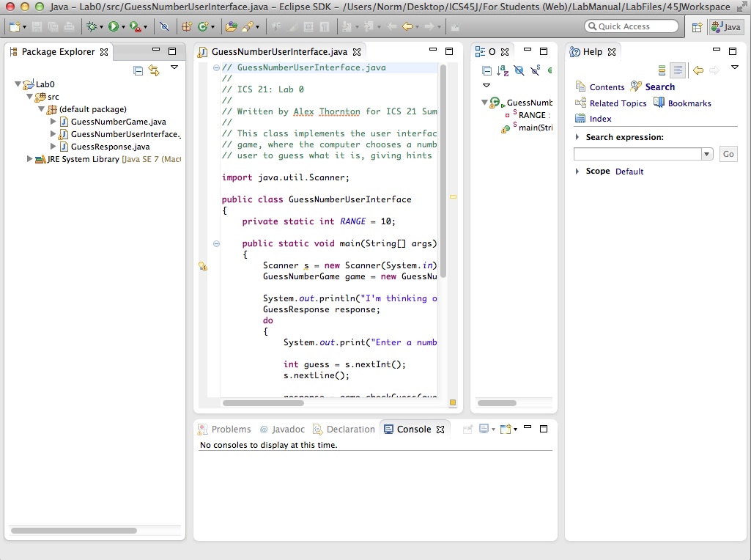Viewport: 751px width, 560px height.
Task: Click the Open Type toolbar icon
Action: tap(231, 27)
